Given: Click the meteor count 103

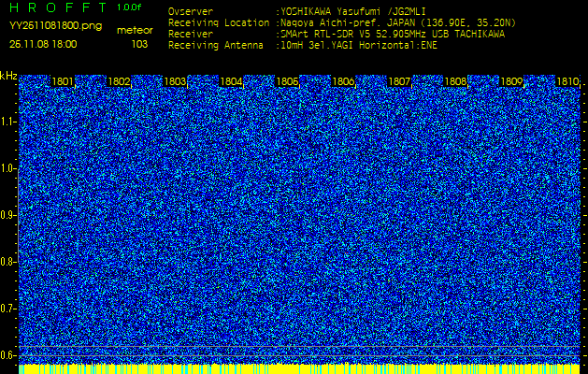Looking at the screenshot, I should (139, 44).
